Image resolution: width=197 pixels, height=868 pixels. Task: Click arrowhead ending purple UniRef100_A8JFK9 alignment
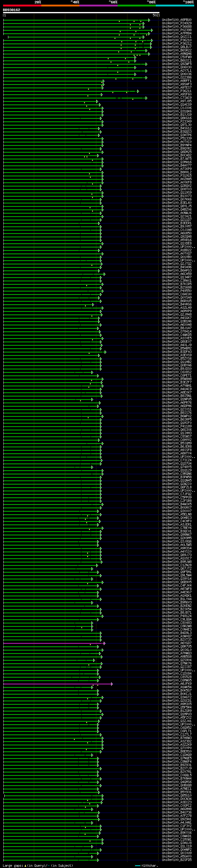pyautogui.click(x=112, y=684)
